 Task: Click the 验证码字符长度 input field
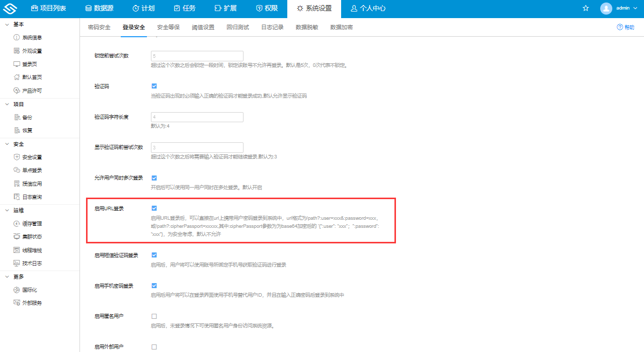pos(197,117)
